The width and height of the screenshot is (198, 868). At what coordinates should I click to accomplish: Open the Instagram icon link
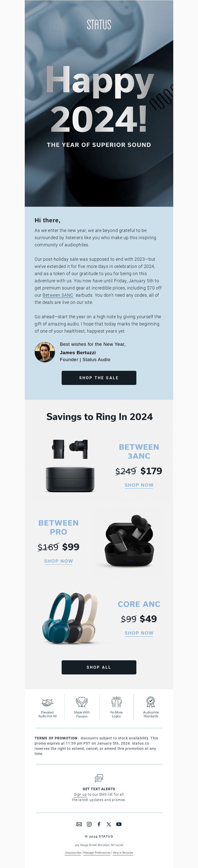click(x=89, y=824)
